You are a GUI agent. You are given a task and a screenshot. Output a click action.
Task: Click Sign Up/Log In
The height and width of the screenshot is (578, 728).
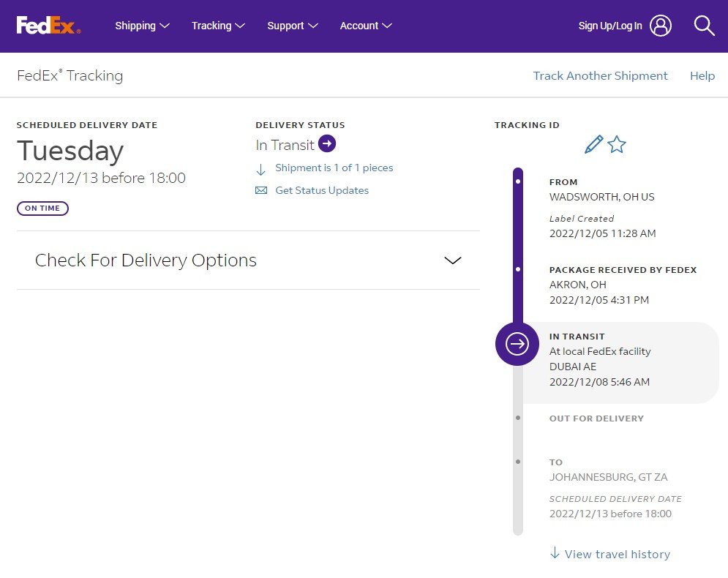coord(610,26)
